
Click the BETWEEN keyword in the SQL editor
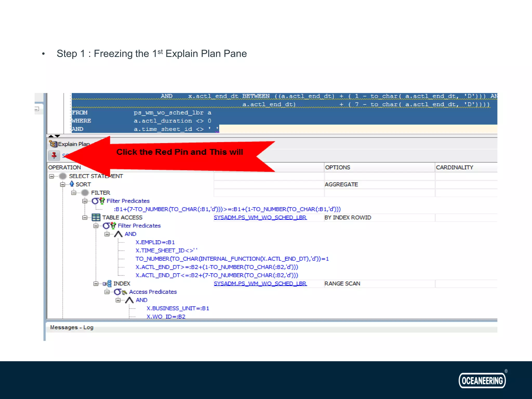[x=256, y=96]
